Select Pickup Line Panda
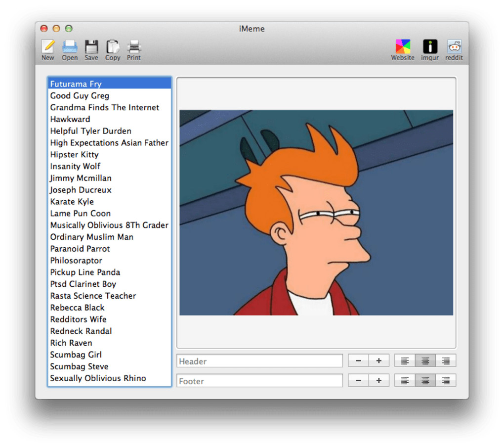Image resolution: width=504 pixels, height=448 pixels. 110,272
